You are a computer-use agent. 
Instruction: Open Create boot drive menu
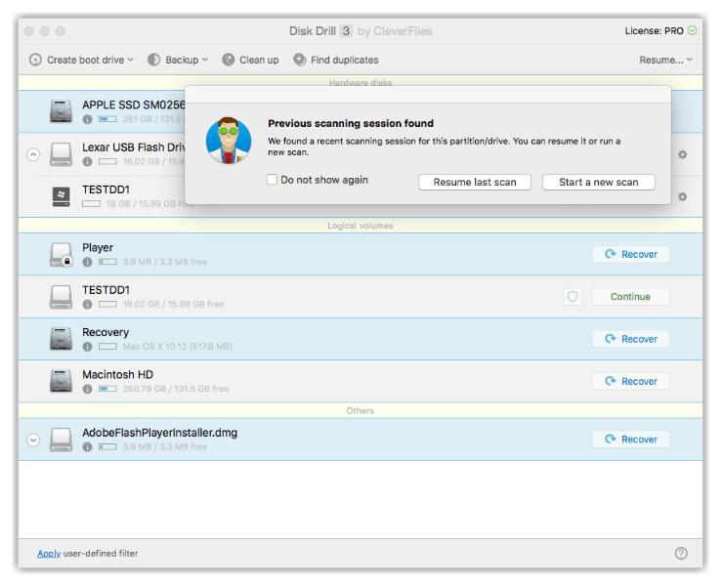[81, 60]
